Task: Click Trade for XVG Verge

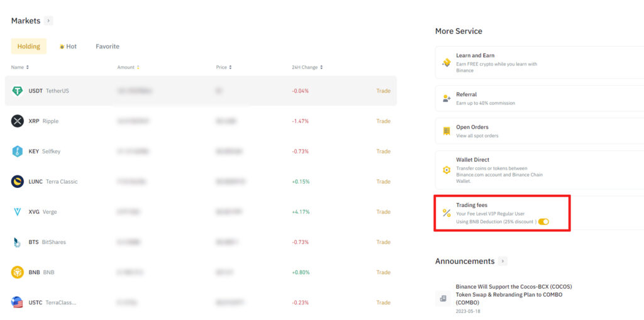Action: coord(383,212)
